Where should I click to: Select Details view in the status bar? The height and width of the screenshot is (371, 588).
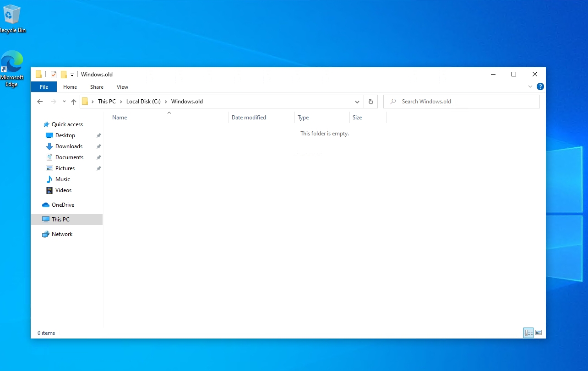tap(528, 333)
